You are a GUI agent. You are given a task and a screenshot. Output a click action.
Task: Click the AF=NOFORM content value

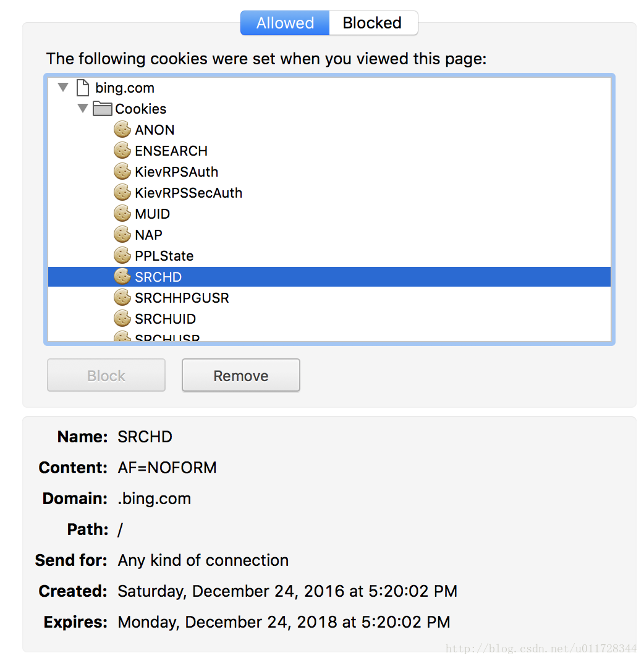click(x=167, y=468)
